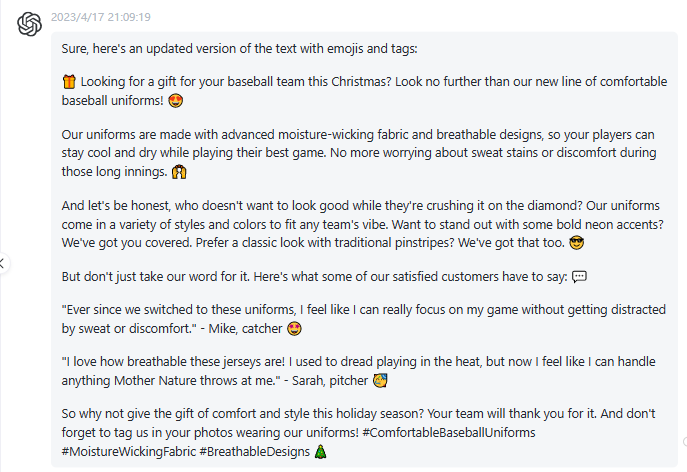This screenshot has width=687, height=472.
Task: Click the sunglasses face emoji
Action: tap(576, 242)
